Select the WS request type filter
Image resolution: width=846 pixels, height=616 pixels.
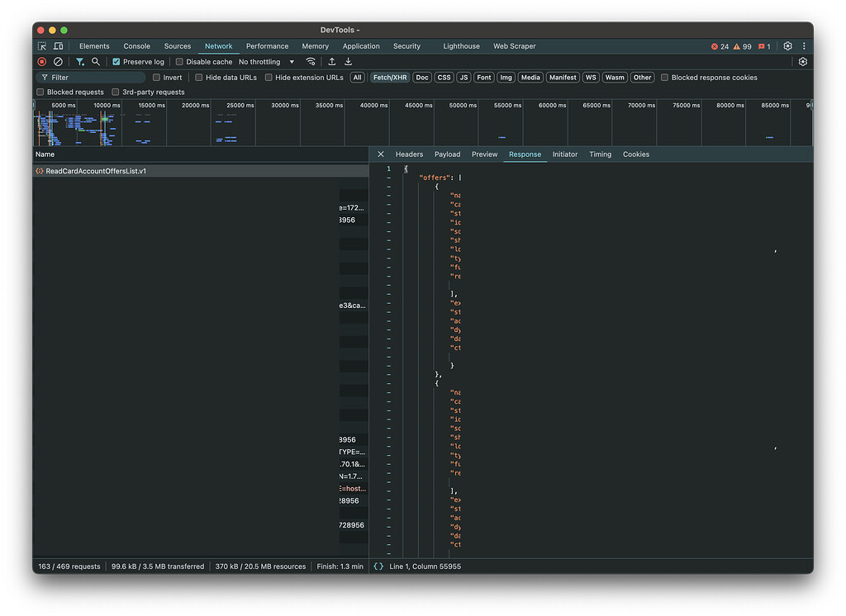[x=591, y=77]
